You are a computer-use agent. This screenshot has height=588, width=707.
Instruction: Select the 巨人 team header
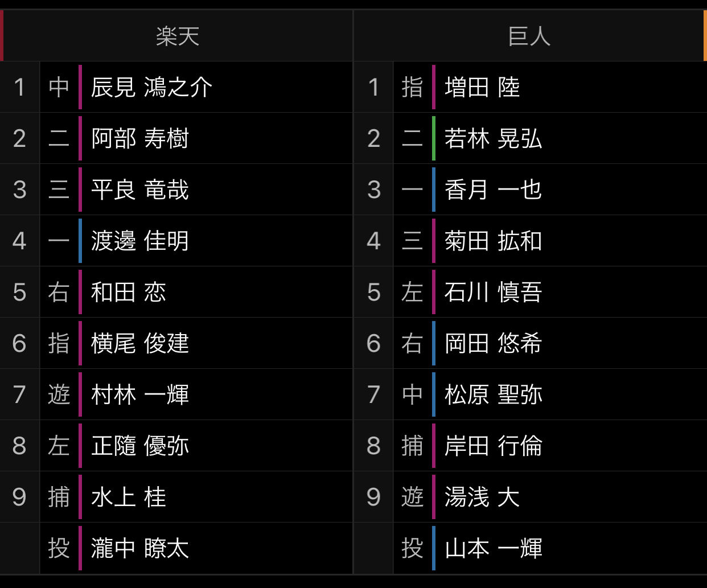(x=530, y=36)
